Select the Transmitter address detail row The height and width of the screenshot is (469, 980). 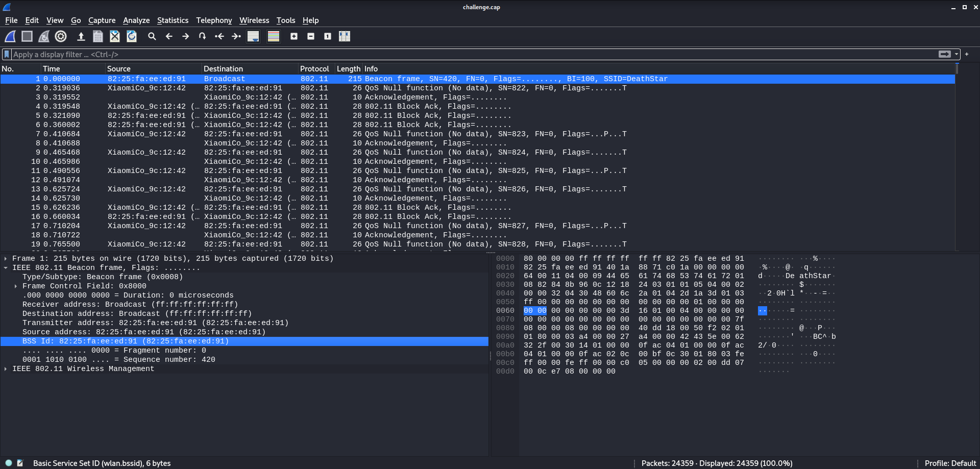pyautogui.click(x=244, y=323)
